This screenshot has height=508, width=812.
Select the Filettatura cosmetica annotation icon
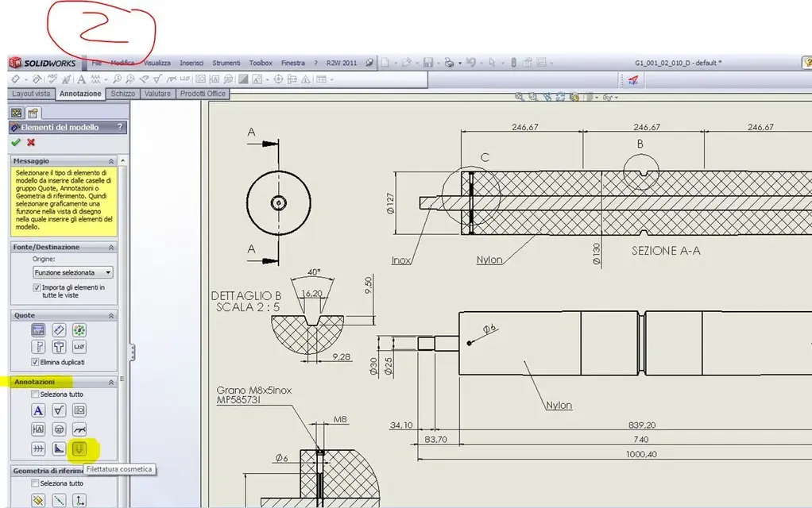pos(79,448)
